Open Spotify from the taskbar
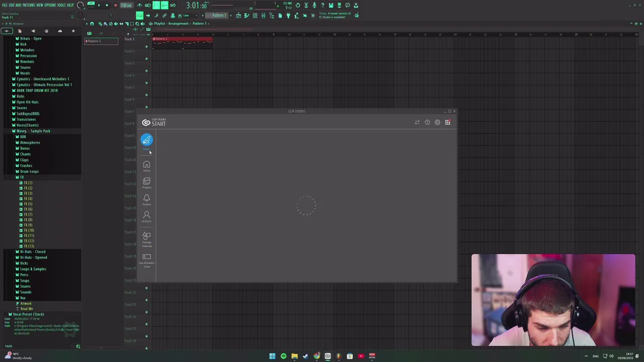The width and height of the screenshot is (644, 362). click(x=283, y=356)
